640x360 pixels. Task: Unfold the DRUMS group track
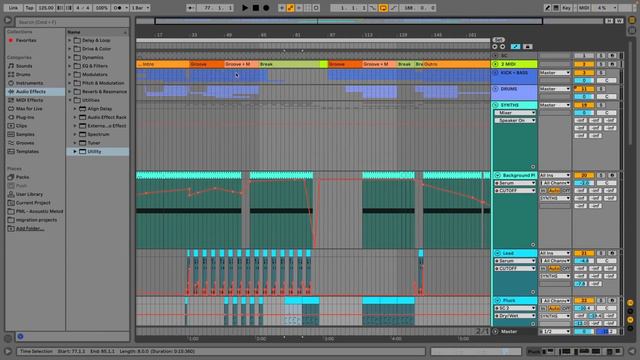496,89
